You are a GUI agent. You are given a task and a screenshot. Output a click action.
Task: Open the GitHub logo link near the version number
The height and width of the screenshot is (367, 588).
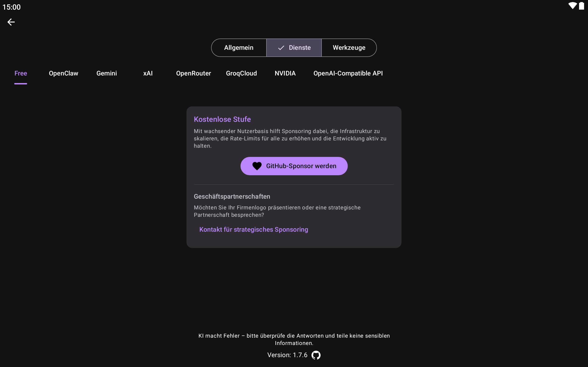coord(316,355)
